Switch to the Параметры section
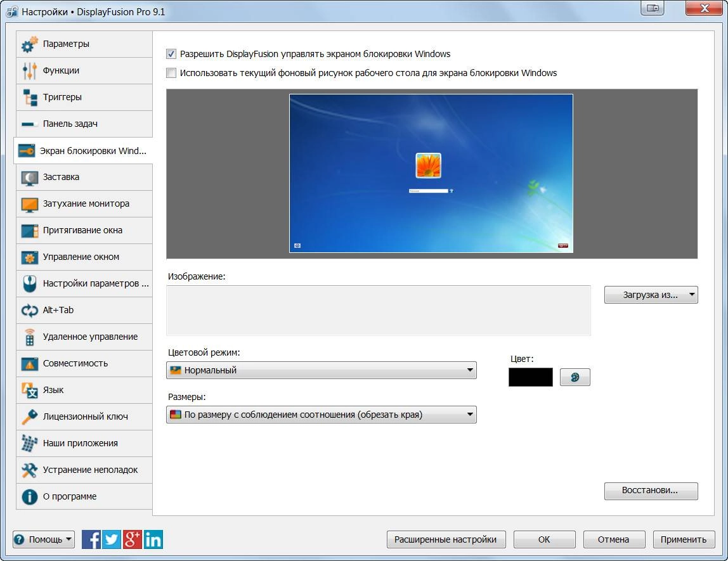728x561 pixels. (x=84, y=44)
